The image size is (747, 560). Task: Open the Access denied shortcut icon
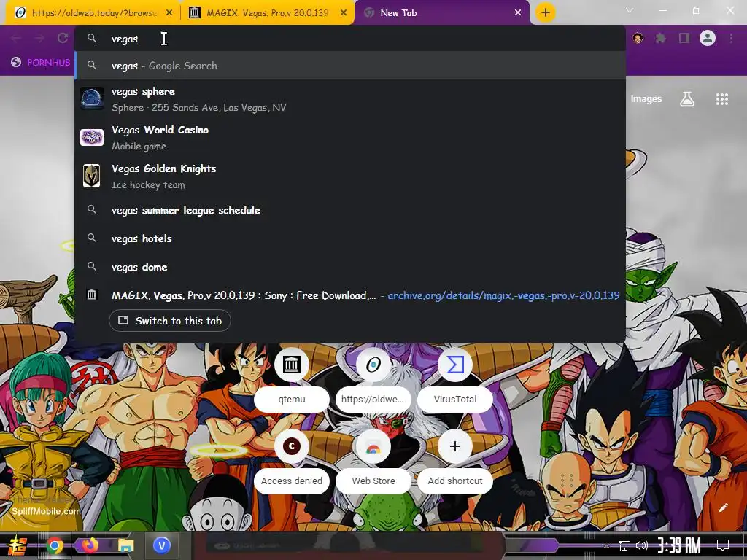[292, 446]
